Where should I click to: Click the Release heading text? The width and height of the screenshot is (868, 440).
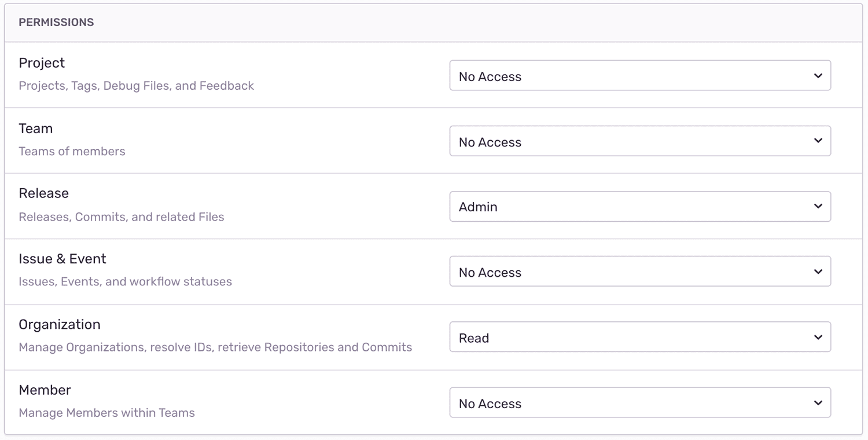tap(43, 193)
